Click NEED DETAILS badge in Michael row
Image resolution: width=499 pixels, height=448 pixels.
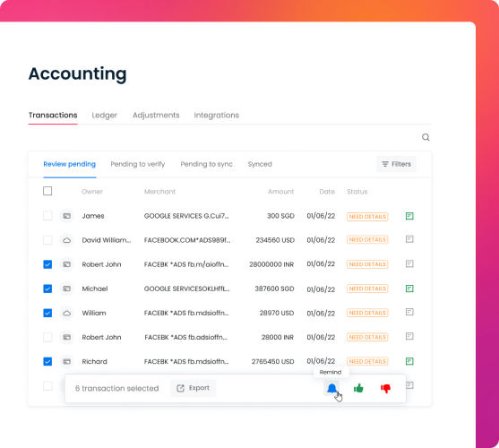click(367, 289)
